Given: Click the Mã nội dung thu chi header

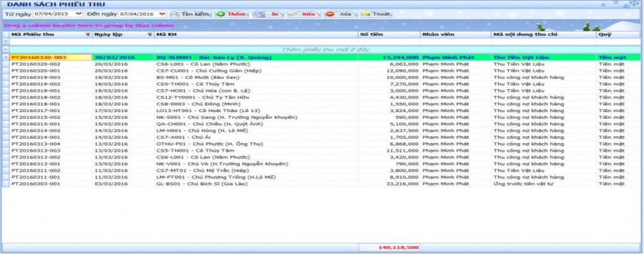Looking at the screenshot, I should tap(543, 35).
